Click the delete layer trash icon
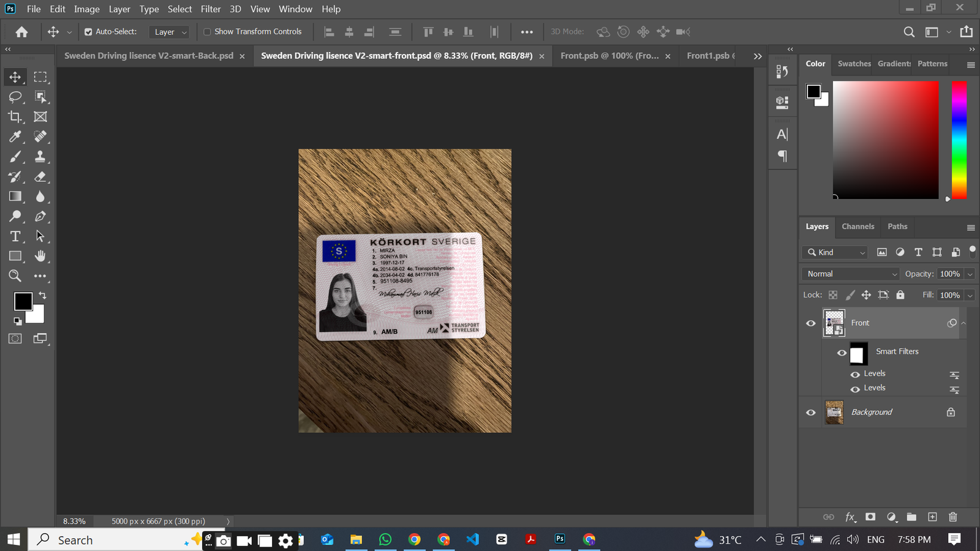 click(x=952, y=517)
